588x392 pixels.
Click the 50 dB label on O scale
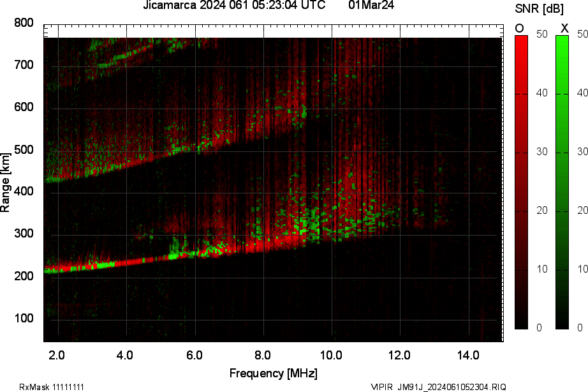tap(542, 34)
